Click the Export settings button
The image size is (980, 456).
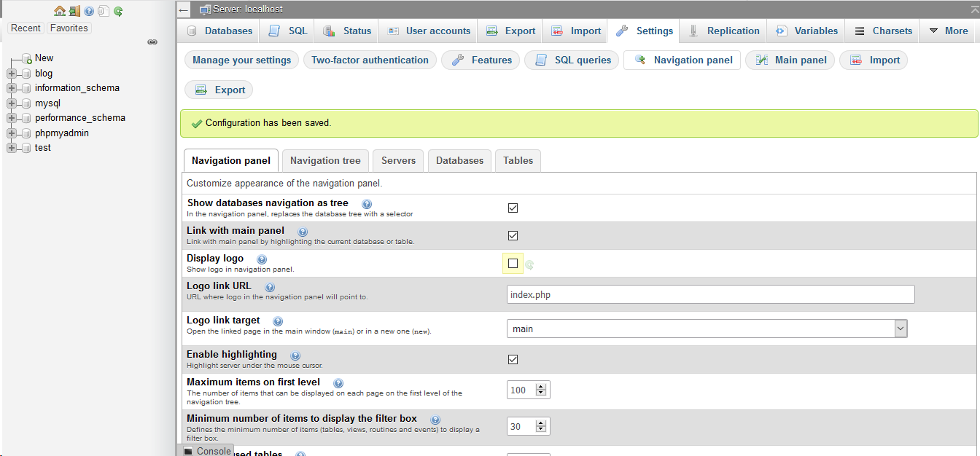218,90
